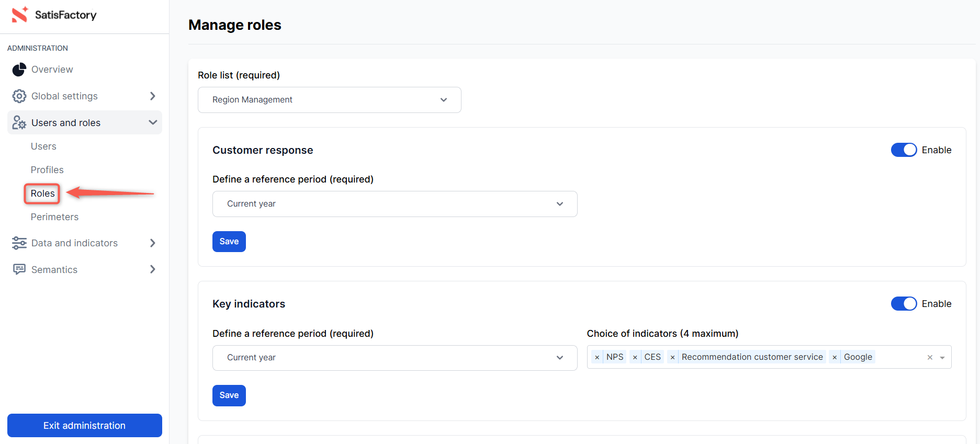980x444 pixels.
Task: Expand the Global settings chevron
Action: (x=152, y=96)
